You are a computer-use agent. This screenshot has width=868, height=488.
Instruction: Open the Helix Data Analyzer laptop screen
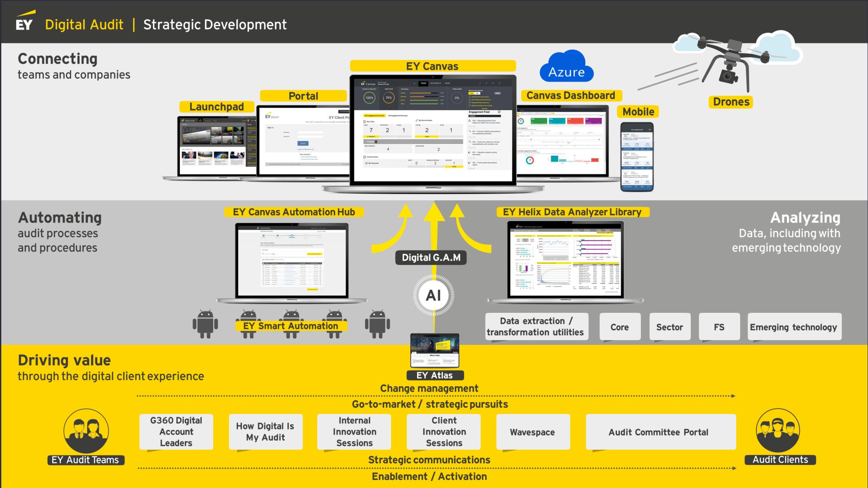click(x=566, y=259)
